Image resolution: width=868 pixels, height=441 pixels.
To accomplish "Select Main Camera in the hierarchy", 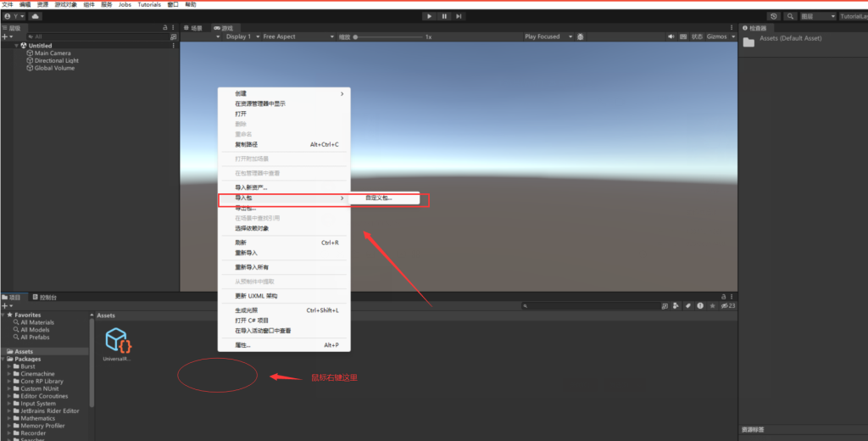I will (53, 53).
